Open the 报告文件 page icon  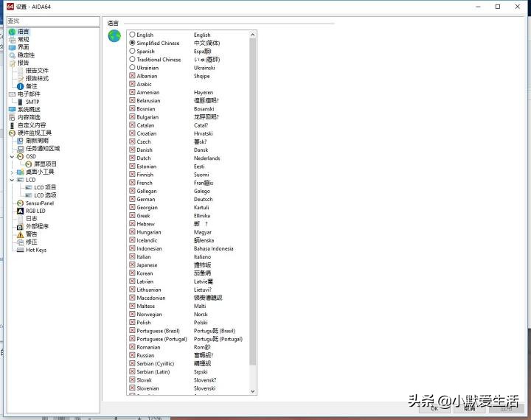[21, 71]
